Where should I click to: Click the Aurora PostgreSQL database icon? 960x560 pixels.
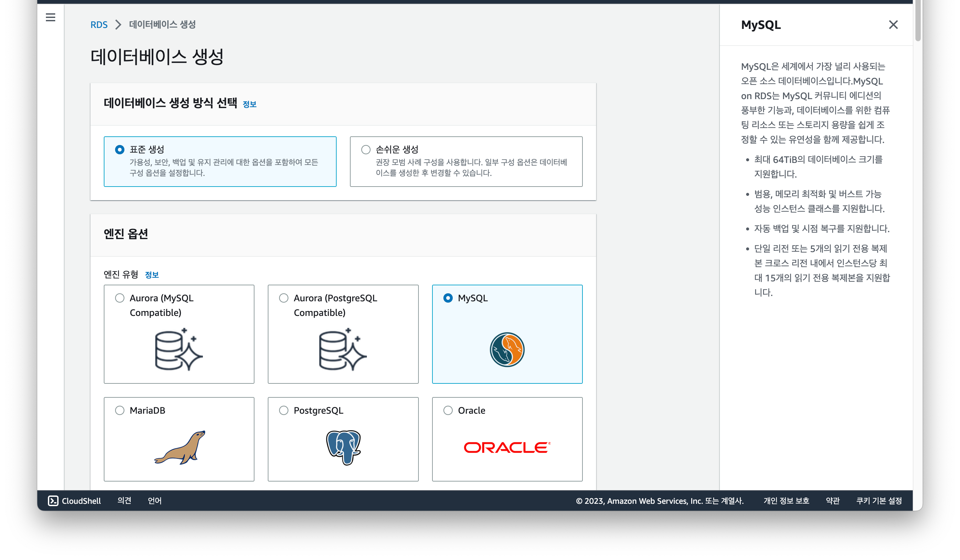click(x=343, y=349)
